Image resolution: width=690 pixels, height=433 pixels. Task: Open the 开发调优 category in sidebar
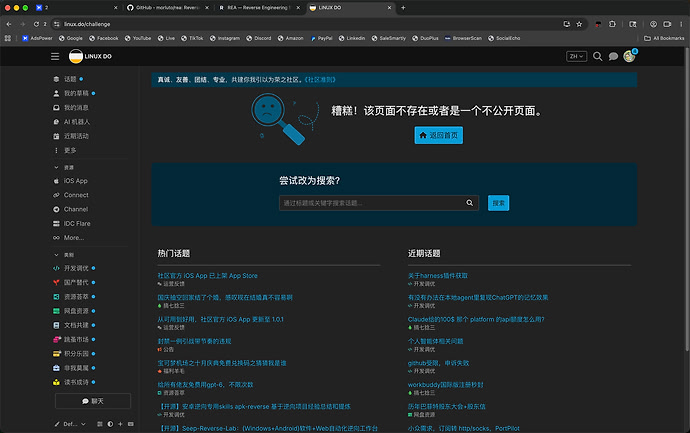pos(74,268)
